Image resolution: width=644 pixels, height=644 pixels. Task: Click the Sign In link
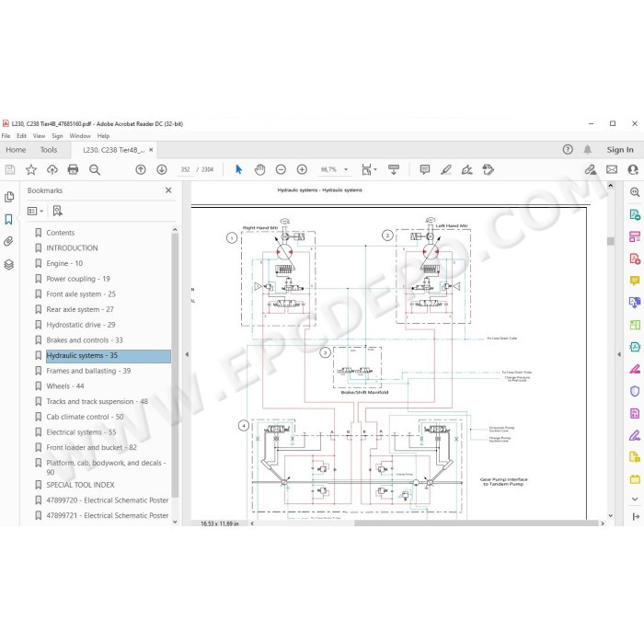coord(620,150)
